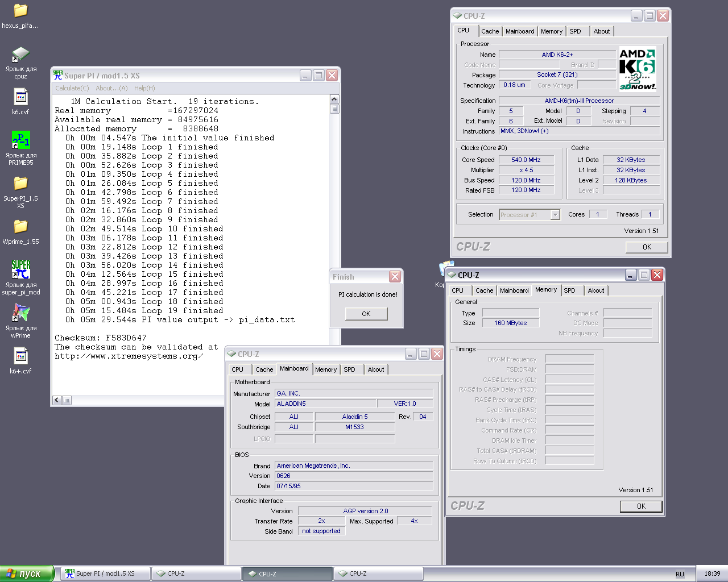The image size is (728, 582).
Task: Click the Multiplier x 4.5 field
Action: [x=526, y=171]
